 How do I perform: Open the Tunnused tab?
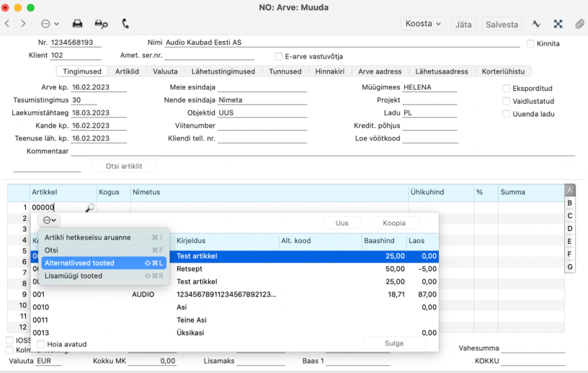(285, 71)
